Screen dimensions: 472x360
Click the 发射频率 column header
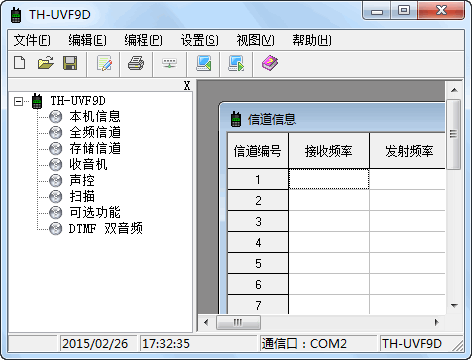(x=408, y=151)
